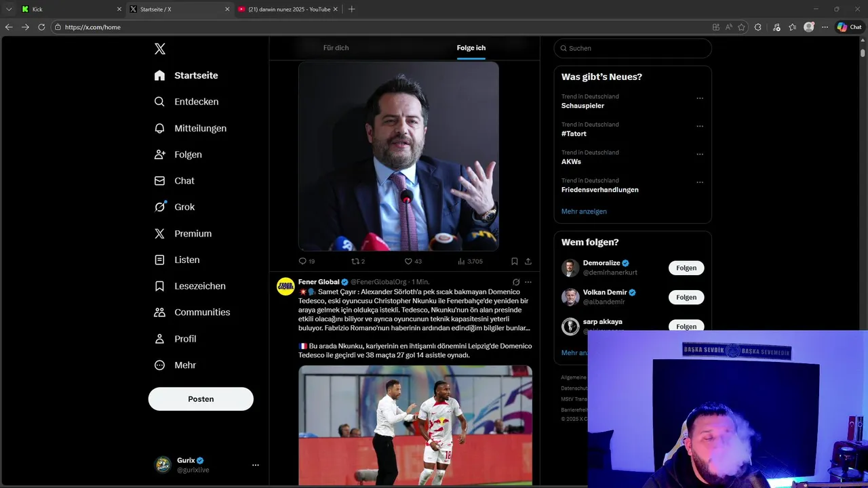
Task: View analytics showing 3,705 views
Action: click(470, 261)
